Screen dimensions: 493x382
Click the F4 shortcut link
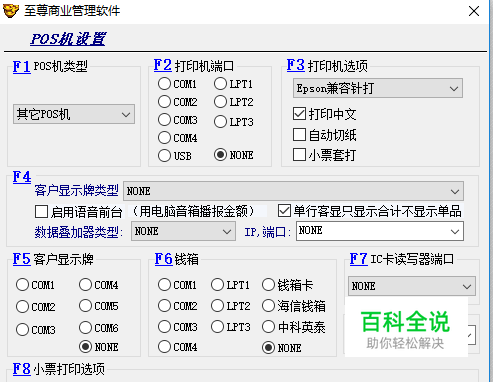[x=22, y=177]
